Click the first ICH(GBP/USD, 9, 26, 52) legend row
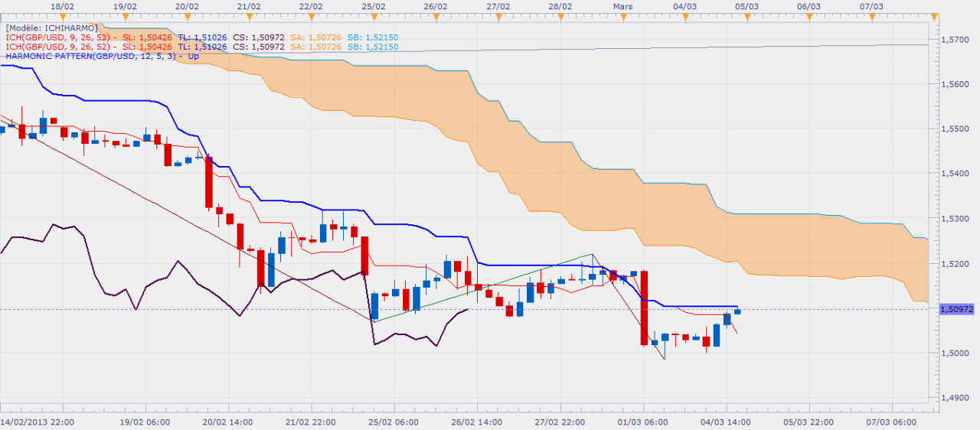The height and width of the screenshot is (430, 980). [x=202, y=37]
